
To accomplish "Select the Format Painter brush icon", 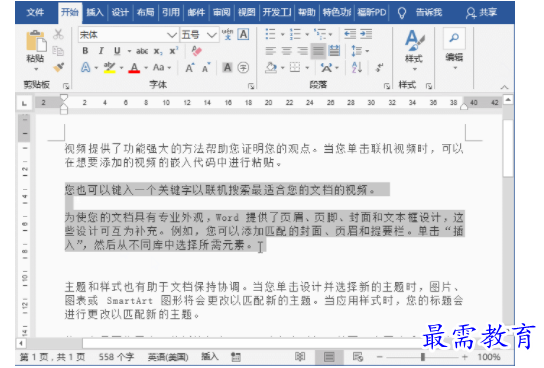I will pyautogui.click(x=58, y=67).
